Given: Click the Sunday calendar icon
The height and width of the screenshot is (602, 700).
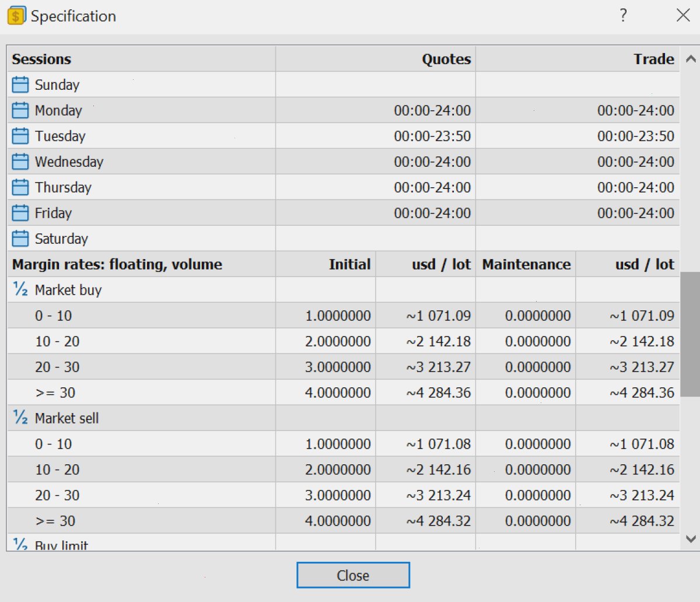Looking at the screenshot, I should click(x=20, y=85).
